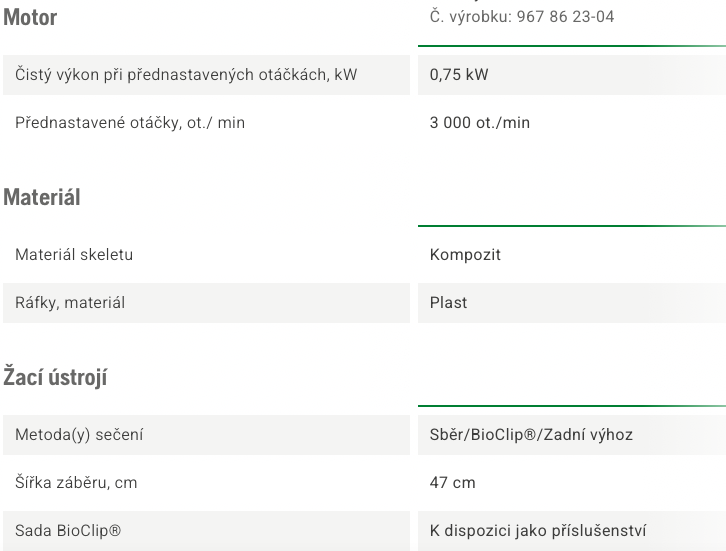Click the 47 cm value
726x551 pixels.
click(x=452, y=482)
